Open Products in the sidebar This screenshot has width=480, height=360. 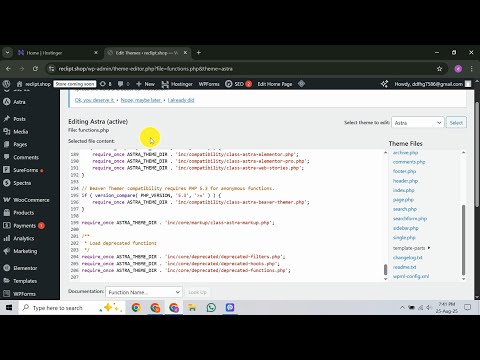pyautogui.click(x=23, y=213)
